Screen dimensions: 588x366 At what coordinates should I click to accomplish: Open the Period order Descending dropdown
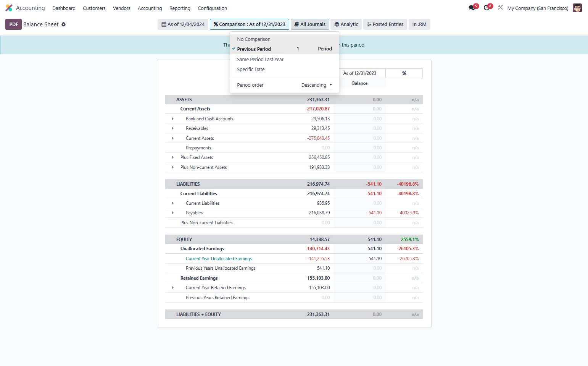tap(316, 85)
